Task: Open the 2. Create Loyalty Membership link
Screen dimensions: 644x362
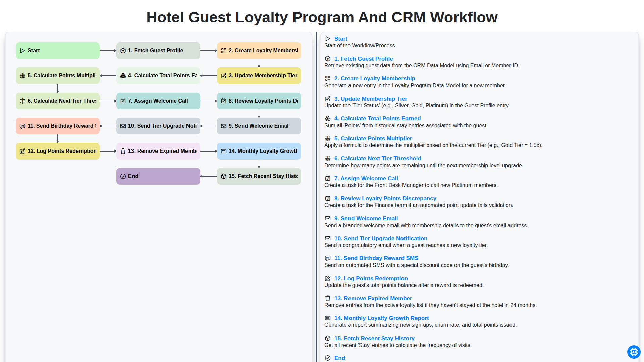Action: tap(375, 78)
